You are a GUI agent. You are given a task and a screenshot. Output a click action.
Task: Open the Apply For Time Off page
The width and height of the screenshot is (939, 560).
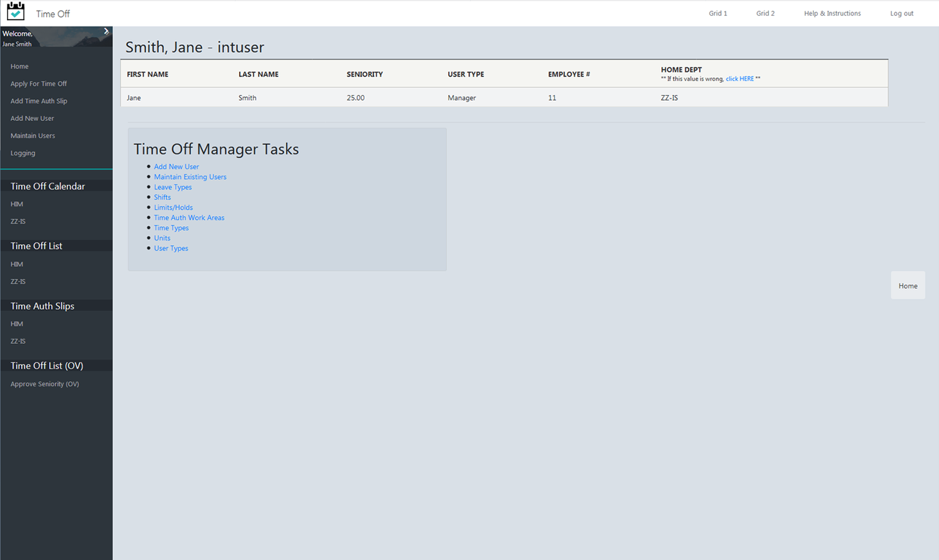click(38, 83)
